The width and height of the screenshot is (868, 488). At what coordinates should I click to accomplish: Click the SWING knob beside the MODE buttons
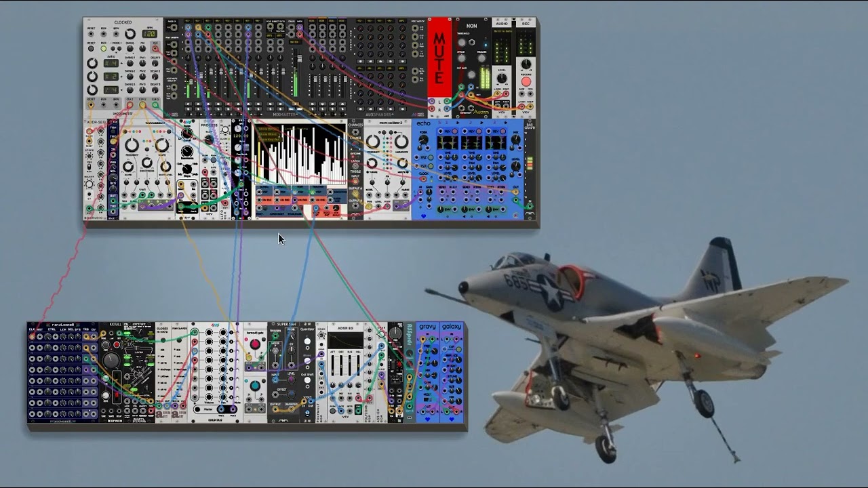pos(130,49)
